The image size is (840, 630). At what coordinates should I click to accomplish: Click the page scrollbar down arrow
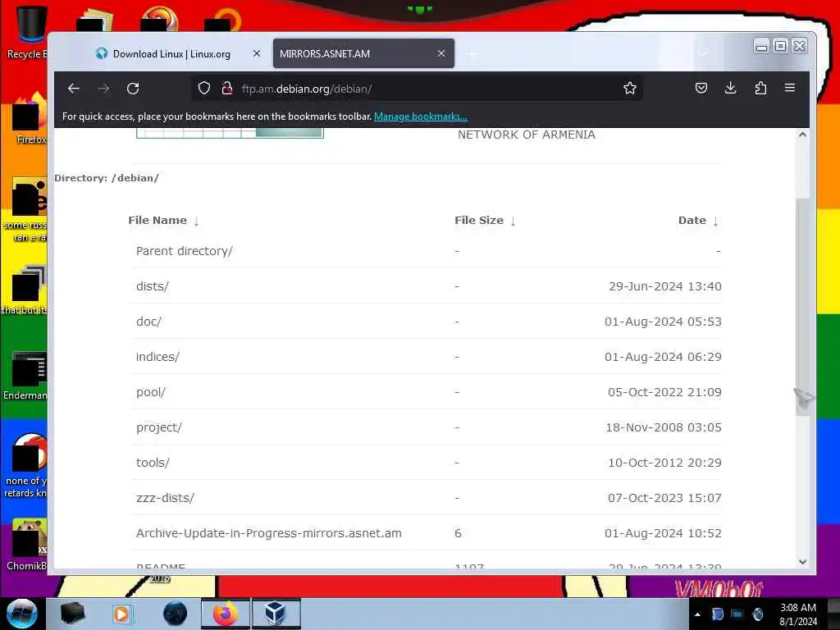point(802,562)
